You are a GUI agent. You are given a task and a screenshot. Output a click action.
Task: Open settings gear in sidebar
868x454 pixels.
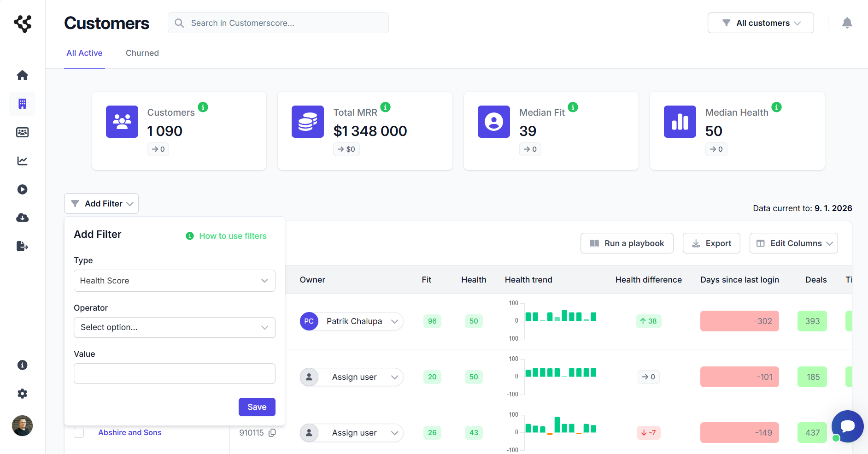[x=22, y=394]
